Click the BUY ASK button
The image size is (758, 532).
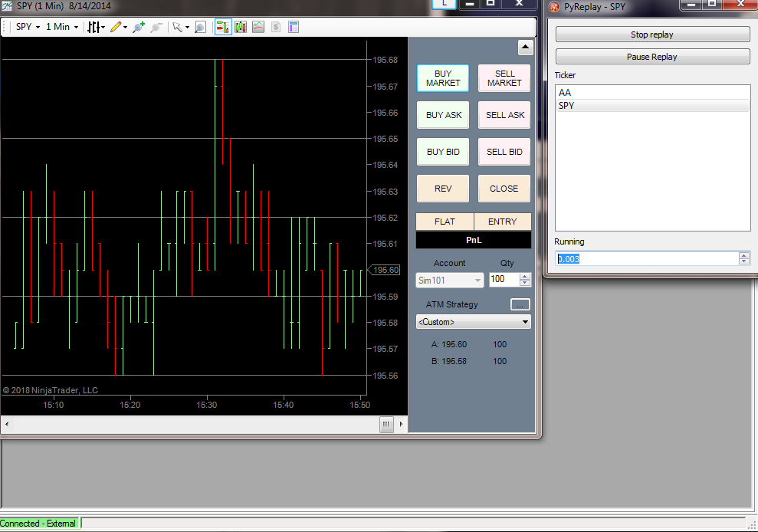(x=443, y=115)
